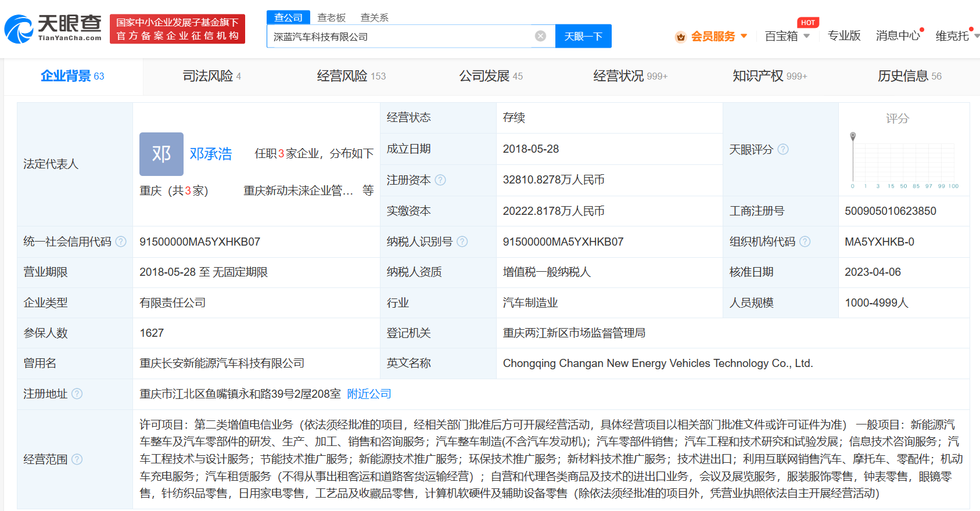Click the 附近公司 link

tap(369, 394)
